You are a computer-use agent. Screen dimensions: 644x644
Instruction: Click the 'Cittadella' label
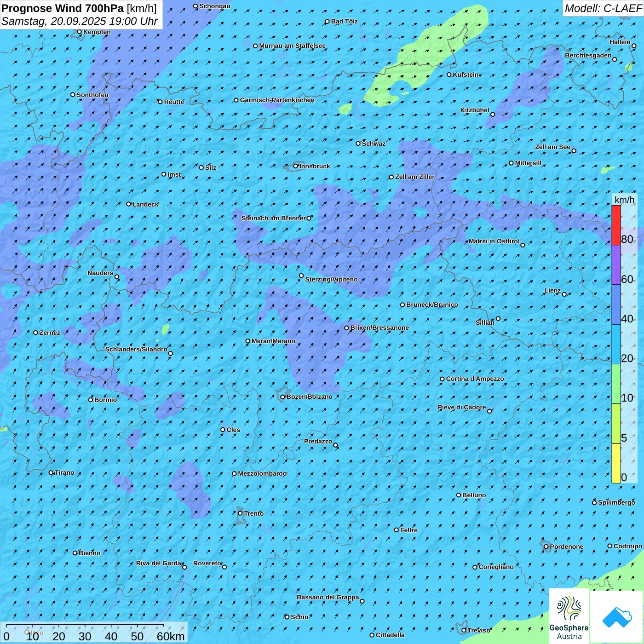[x=390, y=635]
